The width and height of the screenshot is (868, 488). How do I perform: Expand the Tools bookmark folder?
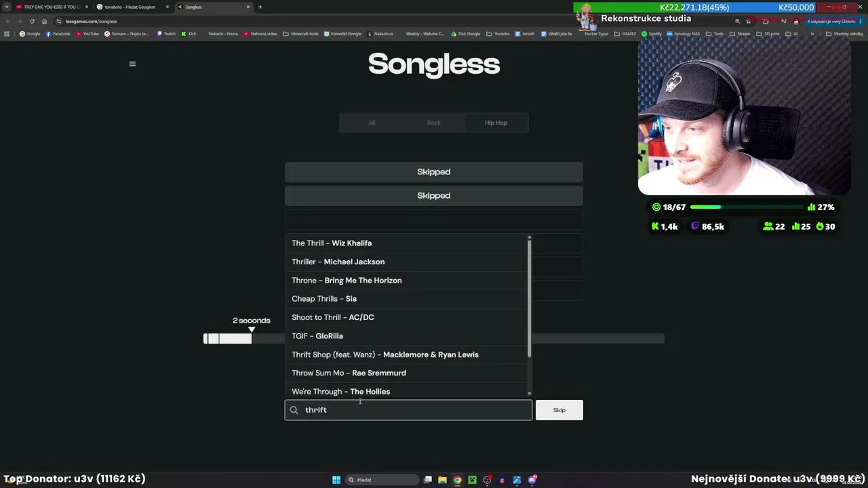click(715, 34)
